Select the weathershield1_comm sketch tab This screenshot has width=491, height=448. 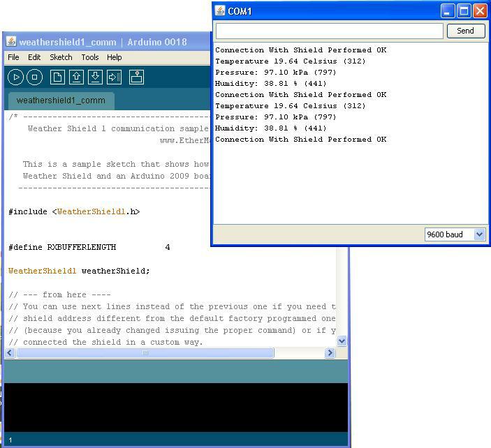tap(61, 100)
